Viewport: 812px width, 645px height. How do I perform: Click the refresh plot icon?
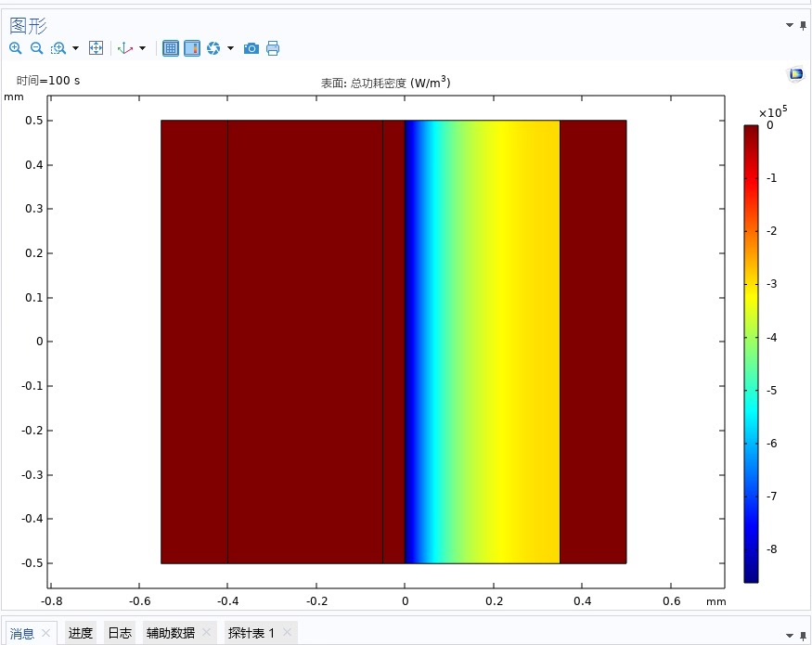213,48
